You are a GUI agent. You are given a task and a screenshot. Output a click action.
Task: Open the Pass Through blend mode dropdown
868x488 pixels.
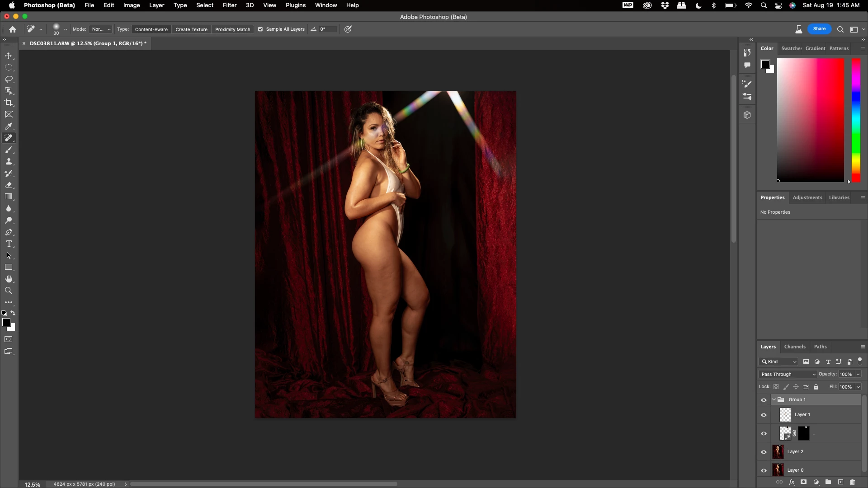(788, 374)
